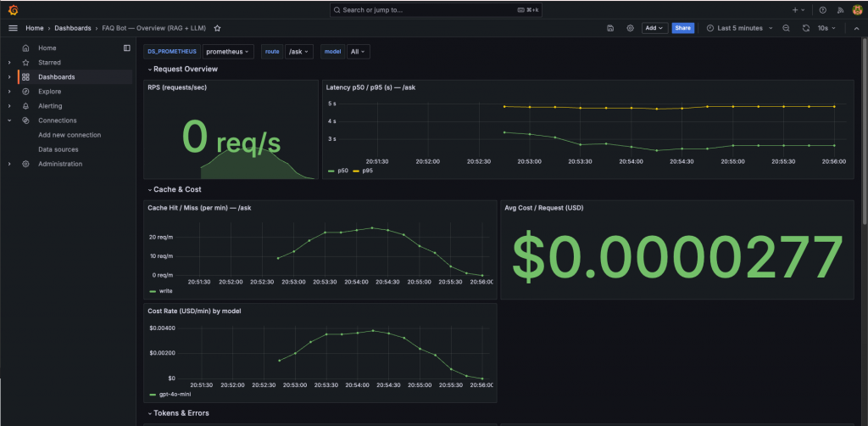Open Starred in the sidebar

click(x=49, y=63)
